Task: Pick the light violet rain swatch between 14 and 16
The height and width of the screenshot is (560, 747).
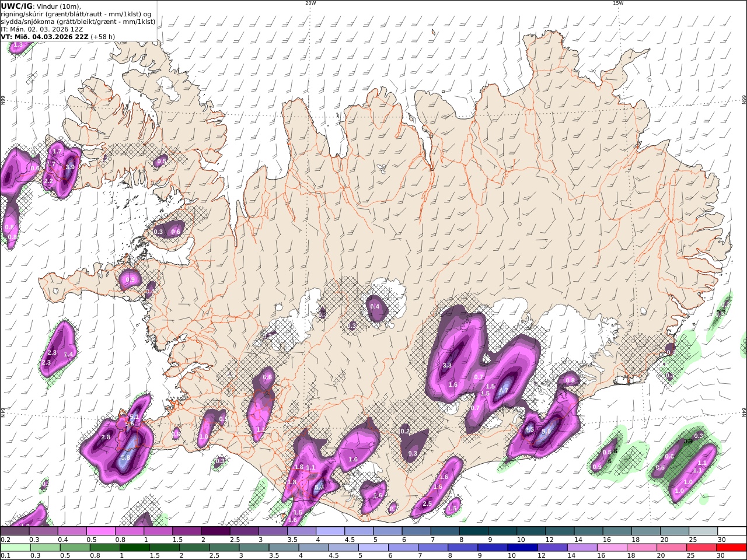Action: click(x=582, y=547)
